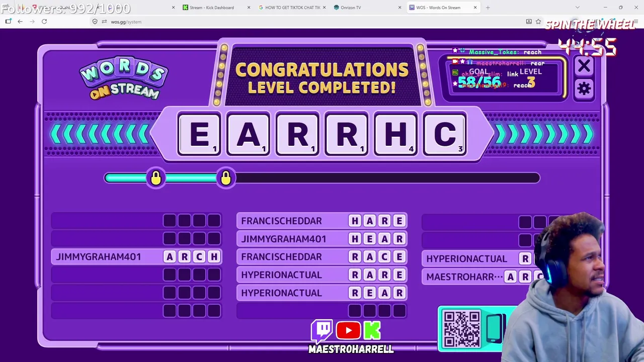Image resolution: width=644 pixels, height=362 pixels.
Task: Click the Words On Stream logo
Action: [x=123, y=78]
